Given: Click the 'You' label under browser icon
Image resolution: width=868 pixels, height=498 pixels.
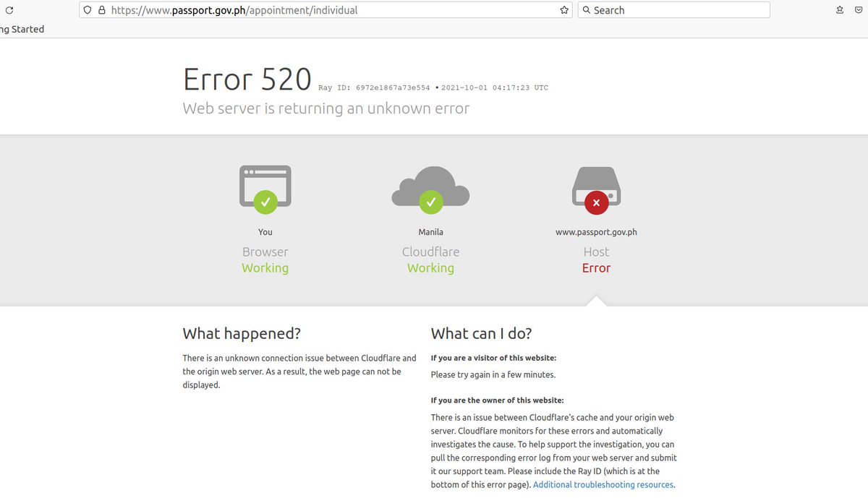Looking at the screenshot, I should click(x=265, y=232).
